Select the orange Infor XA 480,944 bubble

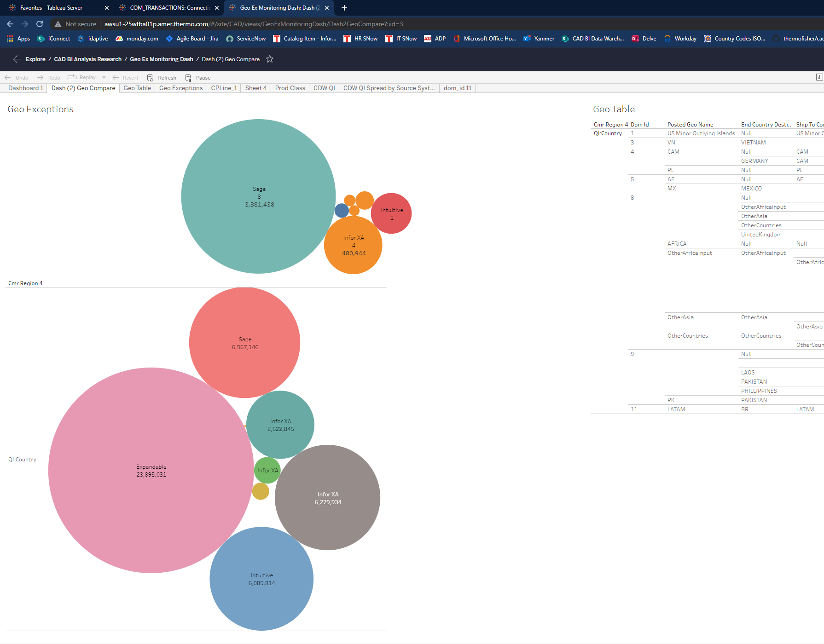354,246
